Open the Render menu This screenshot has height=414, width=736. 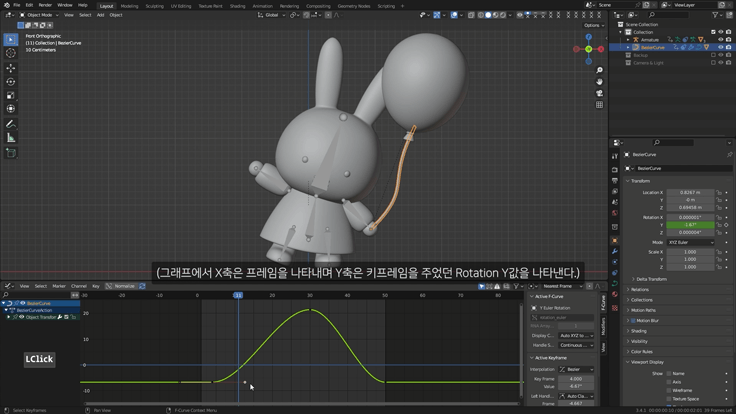coord(45,5)
